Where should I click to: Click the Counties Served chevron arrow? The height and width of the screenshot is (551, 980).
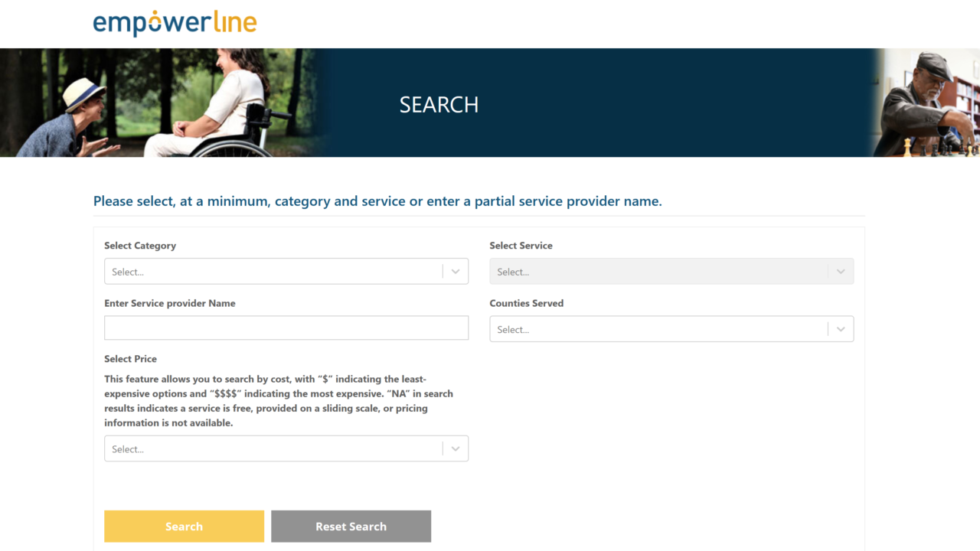(841, 329)
